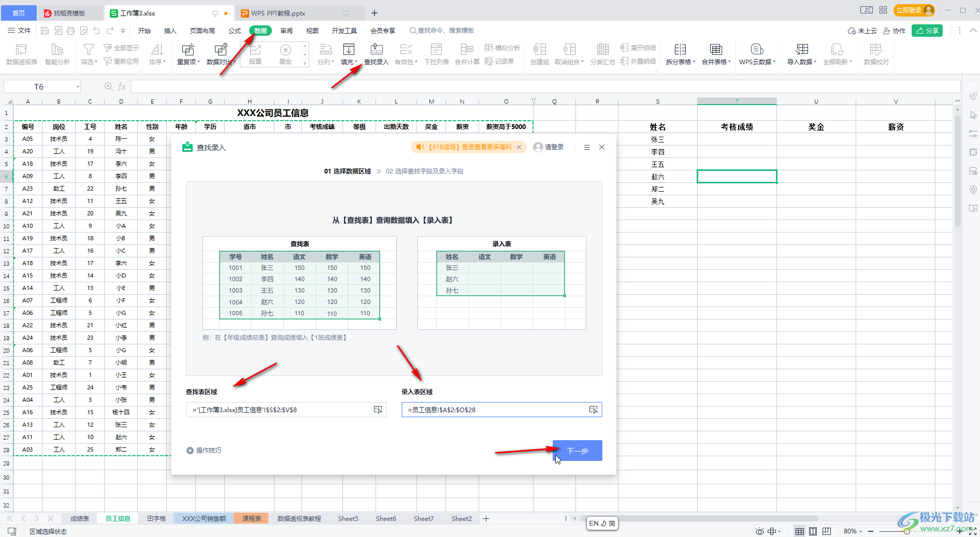Click the range picker icon in 录入表区域
Image resolution: width=980 pixels, height=537 pixels.
[x=593, y=410]
